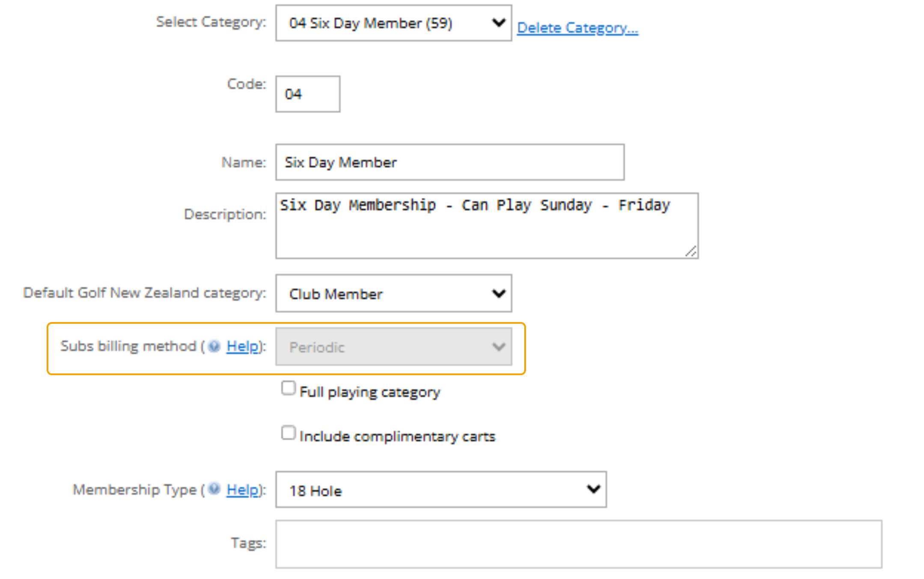This screenshot has width=924, height=579.
Task: Click into the Code field
Action: tap(308, 94)
